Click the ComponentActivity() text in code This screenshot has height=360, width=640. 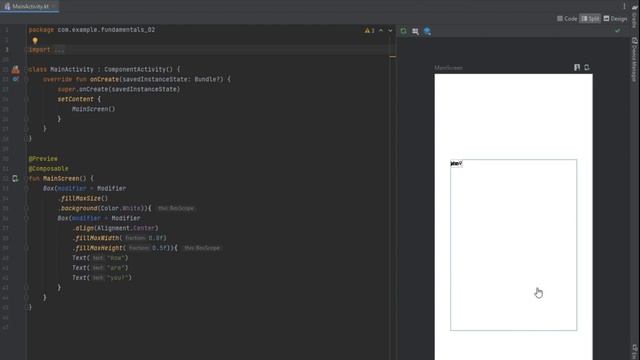138,69
